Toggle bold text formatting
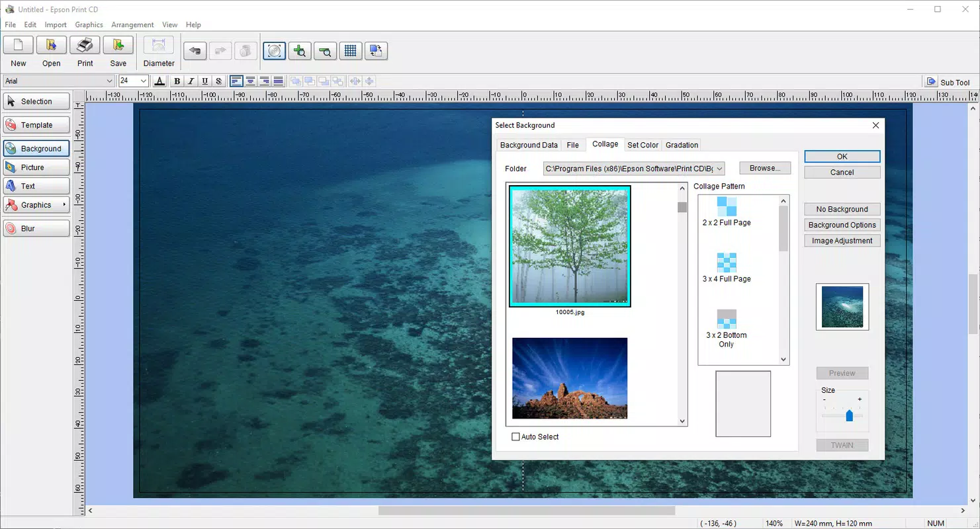 pyautogui.click(x=177, y=81)
